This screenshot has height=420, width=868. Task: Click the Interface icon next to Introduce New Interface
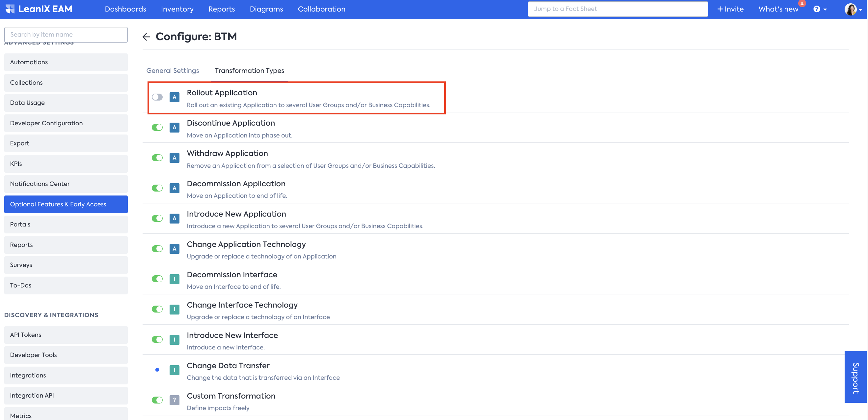pos(174,339)
